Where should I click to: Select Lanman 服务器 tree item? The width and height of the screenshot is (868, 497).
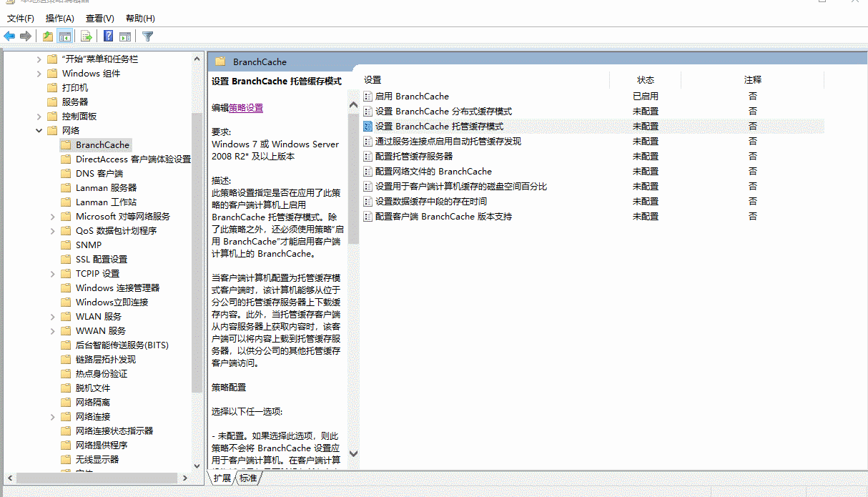106,187
